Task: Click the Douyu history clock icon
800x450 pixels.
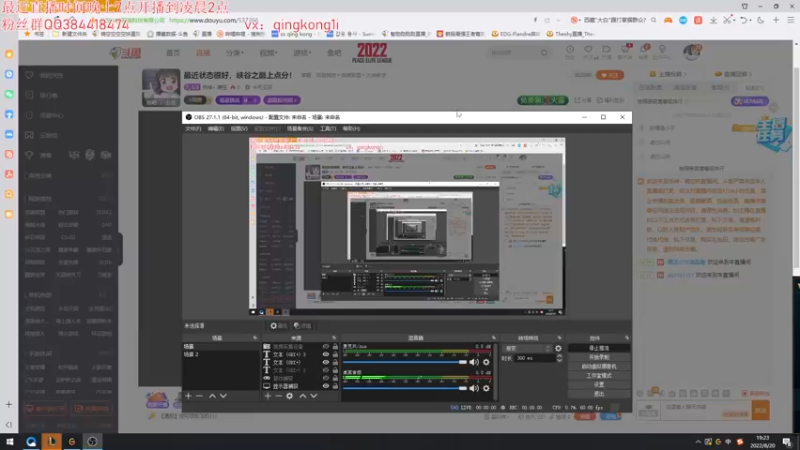Action: coord(570,49)
